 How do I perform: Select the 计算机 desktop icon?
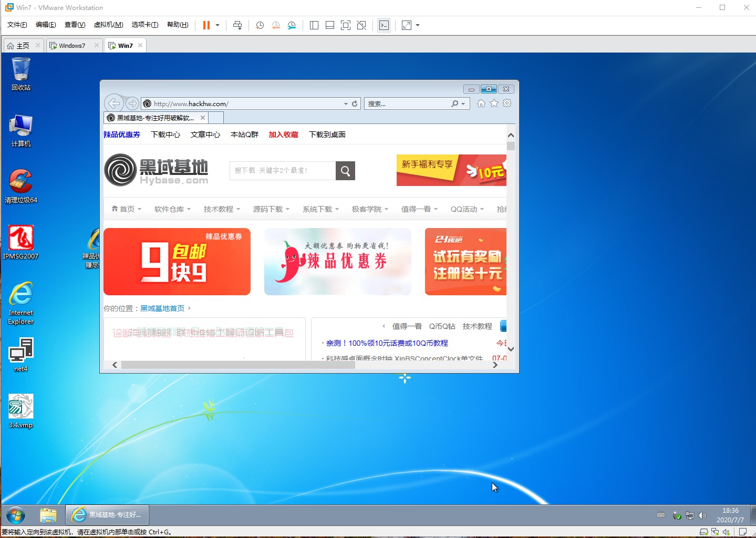[21, 130]
